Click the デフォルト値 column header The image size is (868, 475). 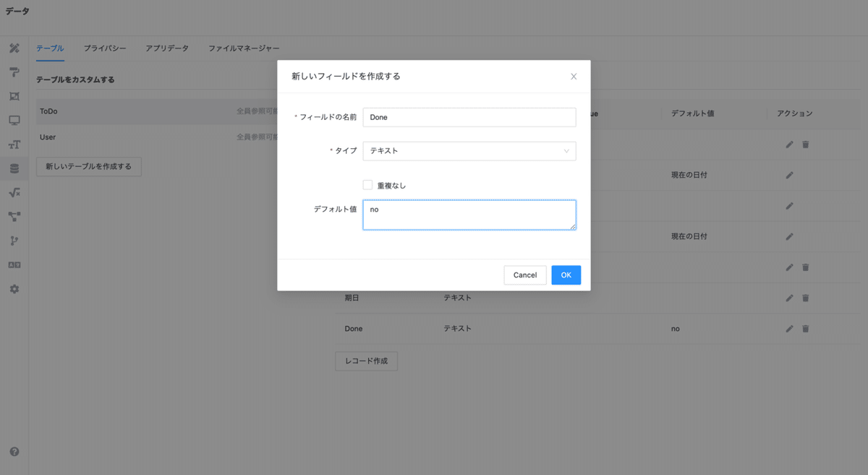(692, 114)
